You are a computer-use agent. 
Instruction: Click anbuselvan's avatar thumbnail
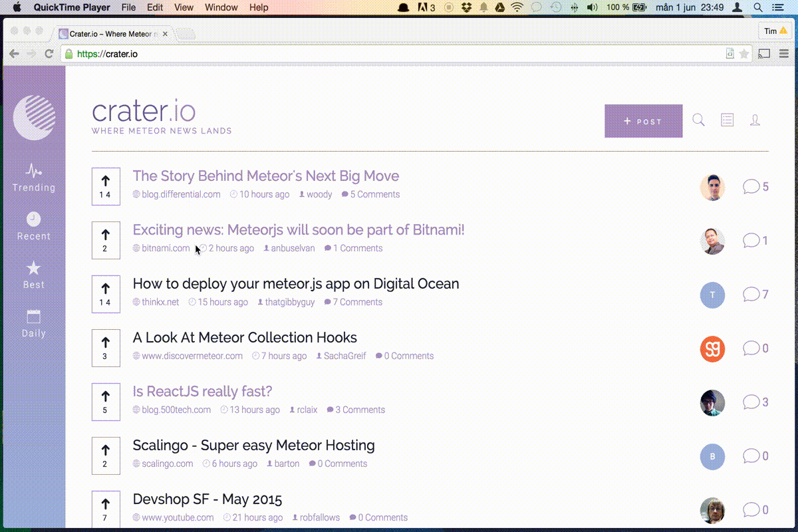(712, 241)
